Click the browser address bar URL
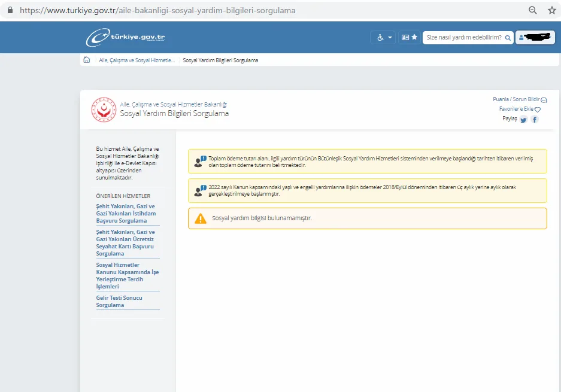The height and width of the screenshot is (392, 561). point(157,10)
